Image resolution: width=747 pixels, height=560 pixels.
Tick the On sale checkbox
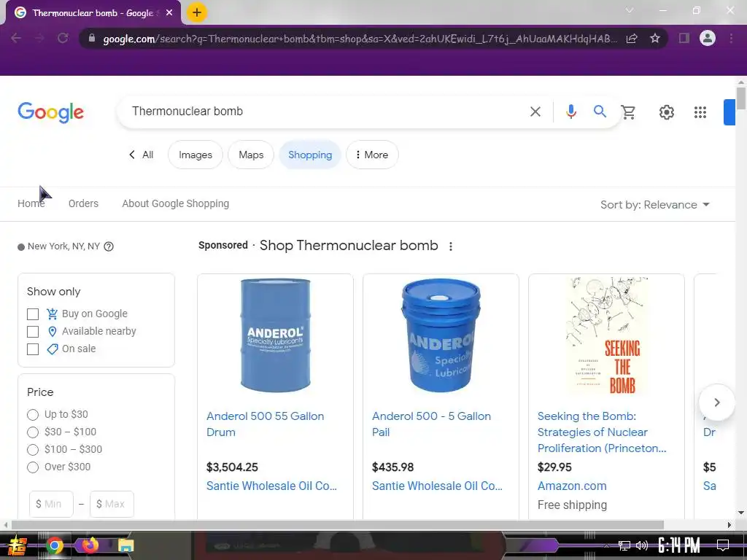click(x=33, y=349)
